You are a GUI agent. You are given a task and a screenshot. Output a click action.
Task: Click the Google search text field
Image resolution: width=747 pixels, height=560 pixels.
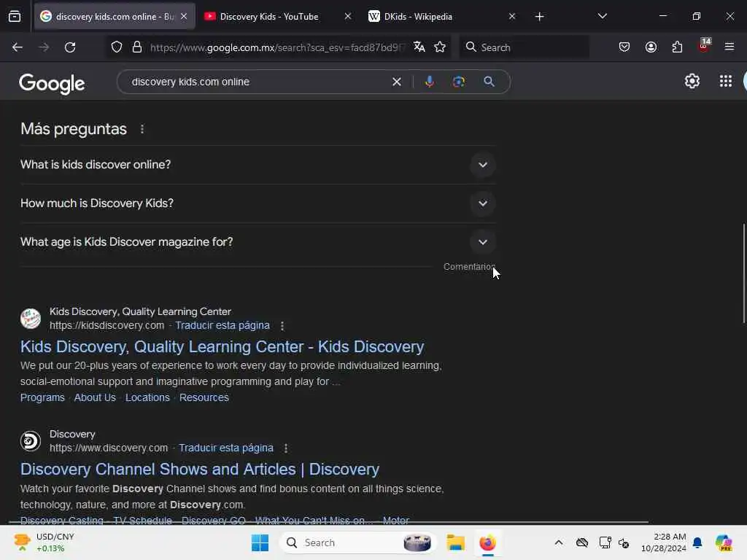click(258, 82)
